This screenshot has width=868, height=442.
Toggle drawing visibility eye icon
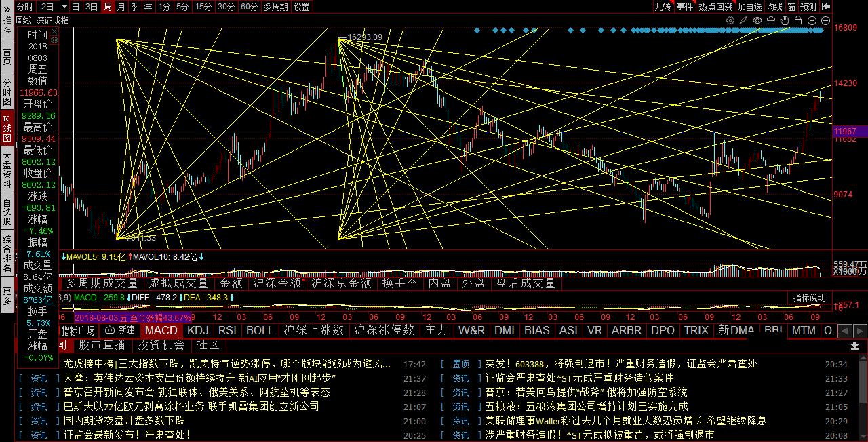pyautogui.click(x=757, y=21)
